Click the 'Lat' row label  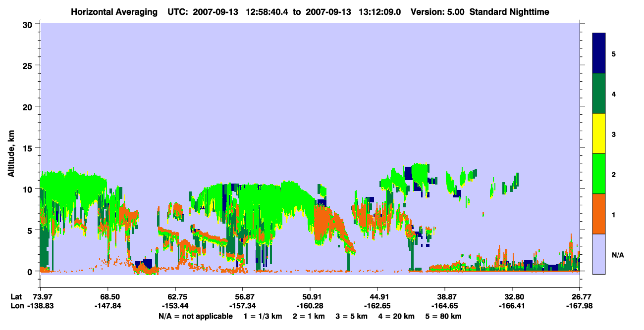click(x=16, y=297)
